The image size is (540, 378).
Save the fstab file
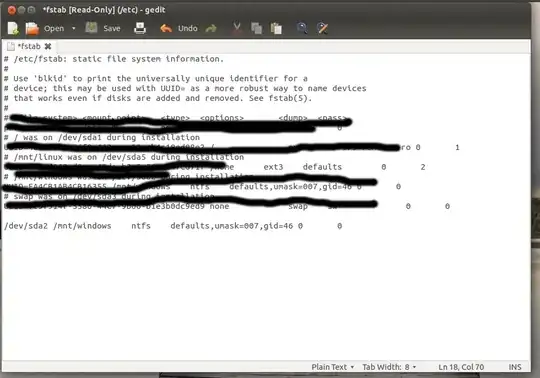103,28
